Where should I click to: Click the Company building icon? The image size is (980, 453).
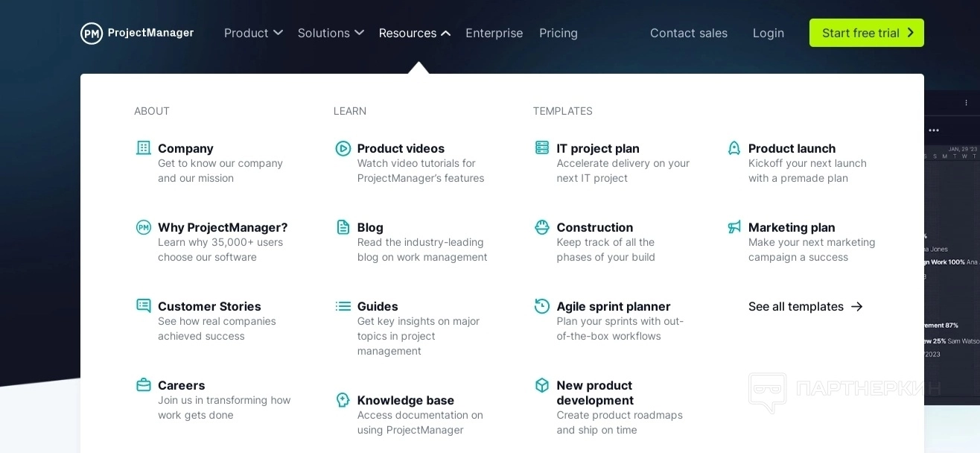(x=144, y=148)
